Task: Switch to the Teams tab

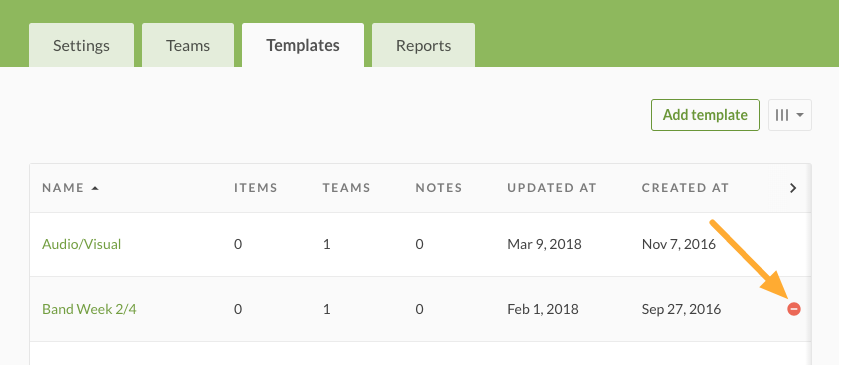Action: coord(188,45)
